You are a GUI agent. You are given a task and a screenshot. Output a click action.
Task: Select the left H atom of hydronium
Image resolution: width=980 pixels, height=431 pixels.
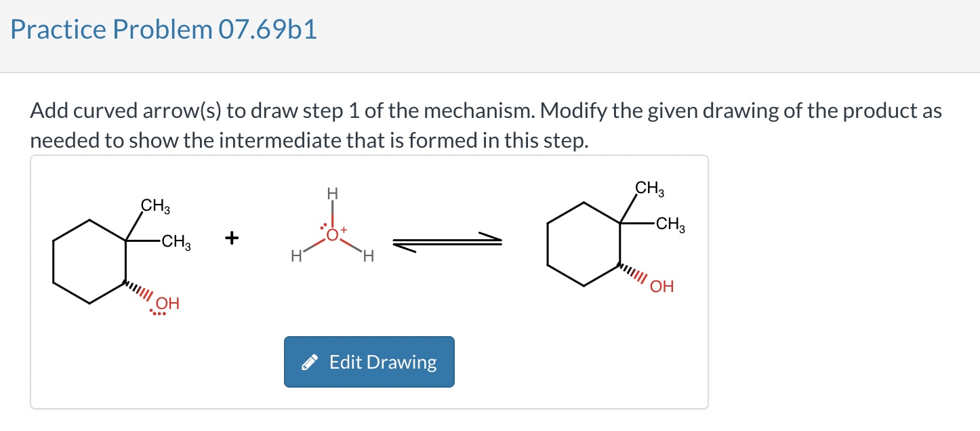296,255
